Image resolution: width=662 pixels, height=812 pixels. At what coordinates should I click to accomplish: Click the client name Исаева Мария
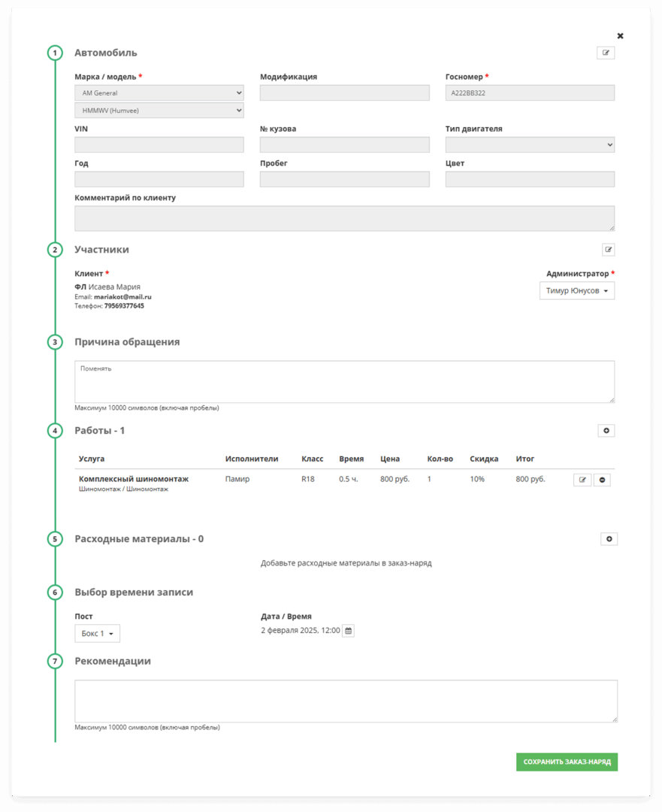pyautogui.click(x=114, y=287)
